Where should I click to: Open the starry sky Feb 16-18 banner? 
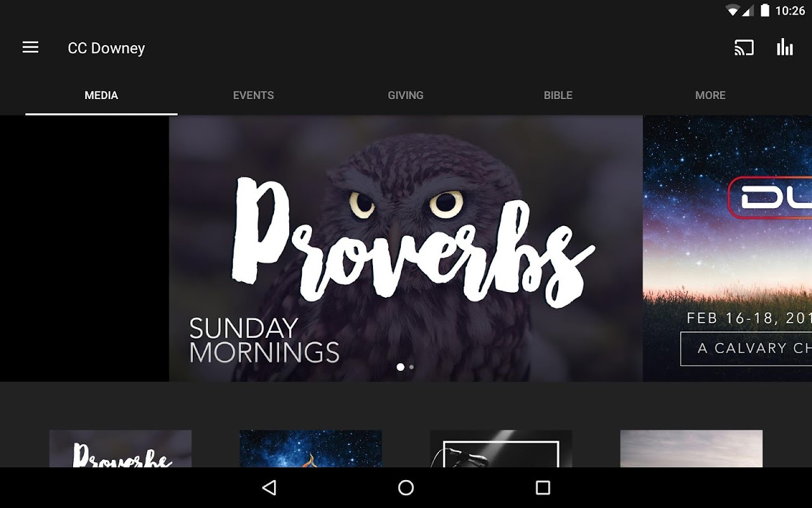click(728, 248)
